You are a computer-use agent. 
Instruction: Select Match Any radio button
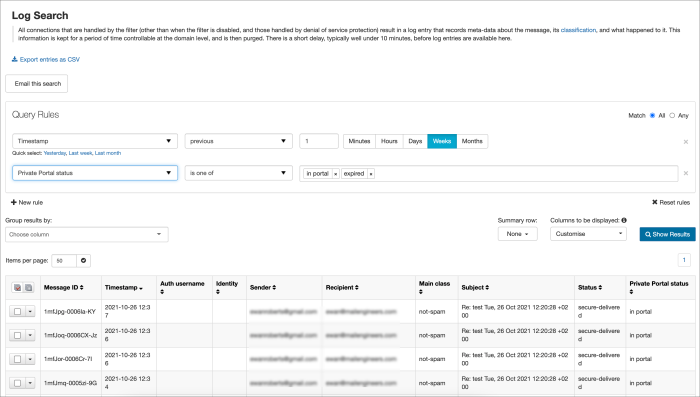pyautogui.click(x=672, y=116)
